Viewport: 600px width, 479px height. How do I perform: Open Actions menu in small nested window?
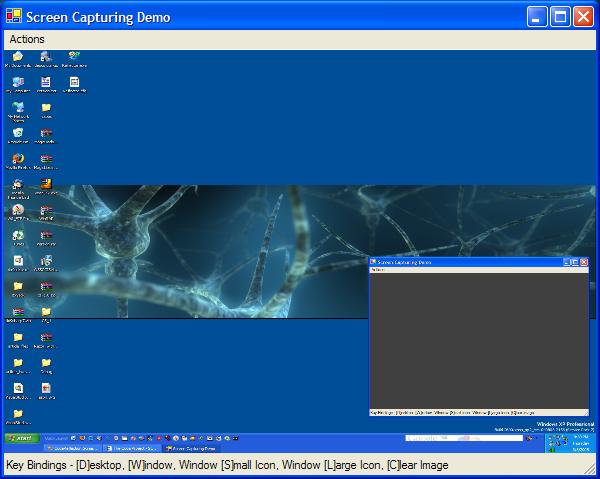(x=378, y=270)
